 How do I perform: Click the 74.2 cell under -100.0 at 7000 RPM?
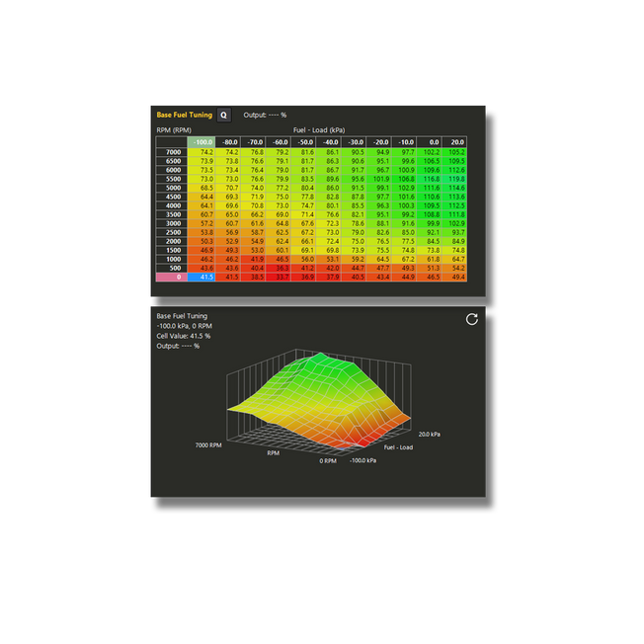tap(201, 152)
